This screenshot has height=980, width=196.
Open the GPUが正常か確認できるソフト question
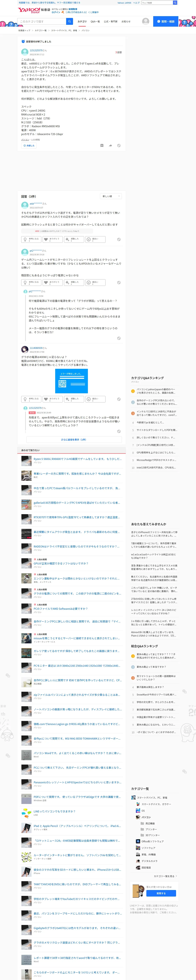[61, 563]
